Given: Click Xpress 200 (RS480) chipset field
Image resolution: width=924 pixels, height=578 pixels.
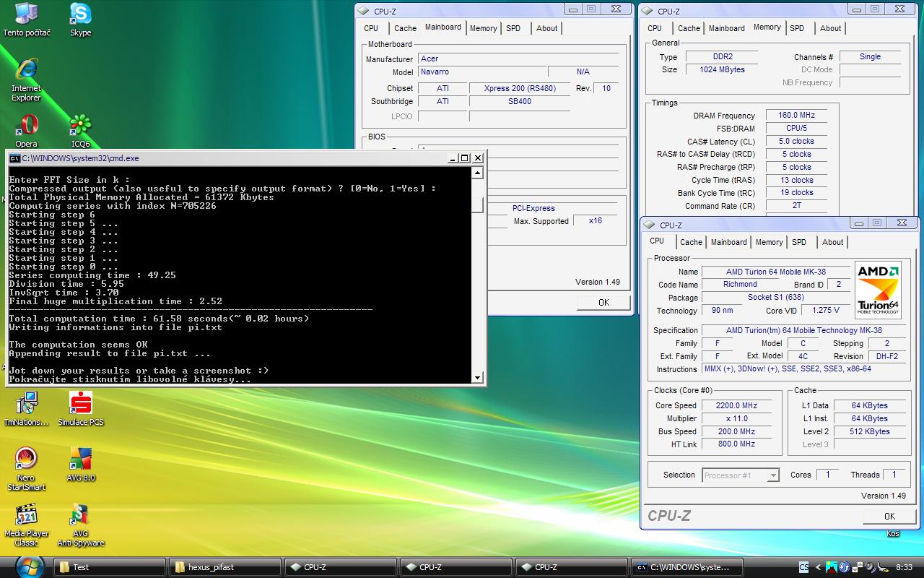Looking at the screenshot, I should click(520, 88).
